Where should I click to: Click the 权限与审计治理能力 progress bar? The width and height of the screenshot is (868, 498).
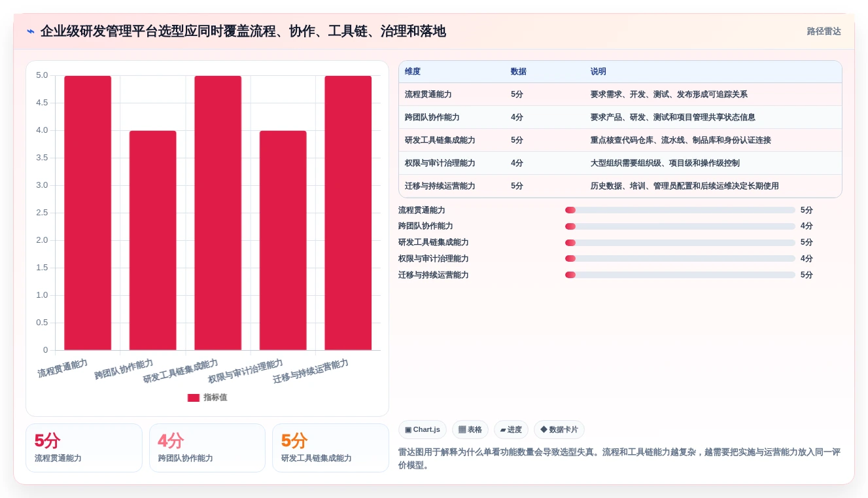(x=680, y=258)
